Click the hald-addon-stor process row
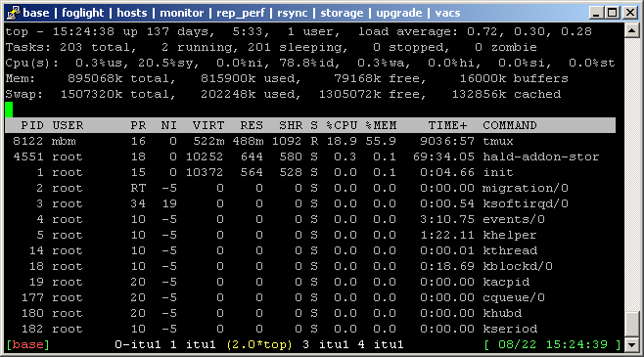 (x=310, y=156)
